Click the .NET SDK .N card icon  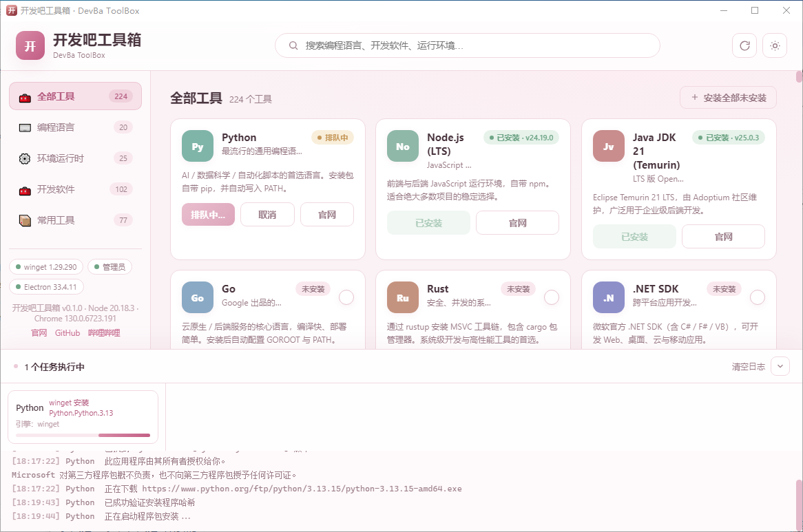click(609, 298)
